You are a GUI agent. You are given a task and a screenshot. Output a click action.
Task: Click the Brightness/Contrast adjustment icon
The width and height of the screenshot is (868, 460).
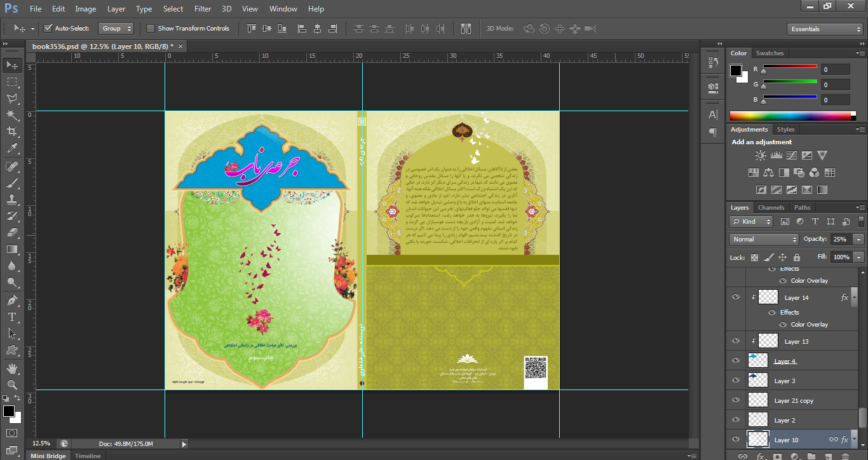tap(761, 155)
